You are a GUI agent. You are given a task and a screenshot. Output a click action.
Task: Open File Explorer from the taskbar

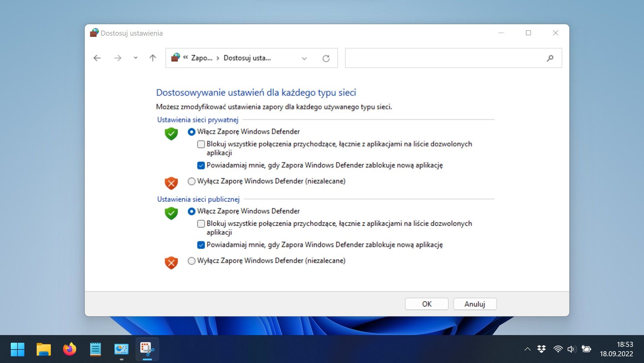click(43, 349)
